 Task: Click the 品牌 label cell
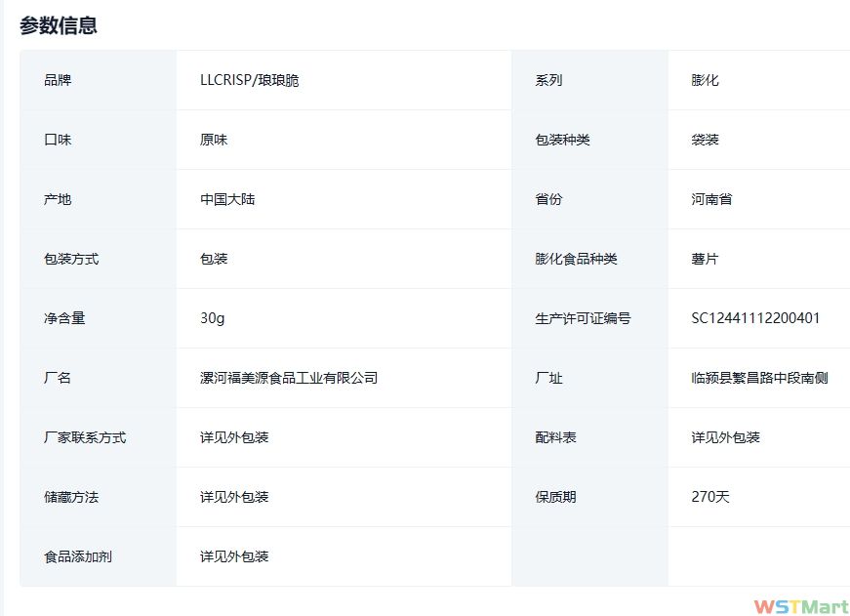click(58, 80)
